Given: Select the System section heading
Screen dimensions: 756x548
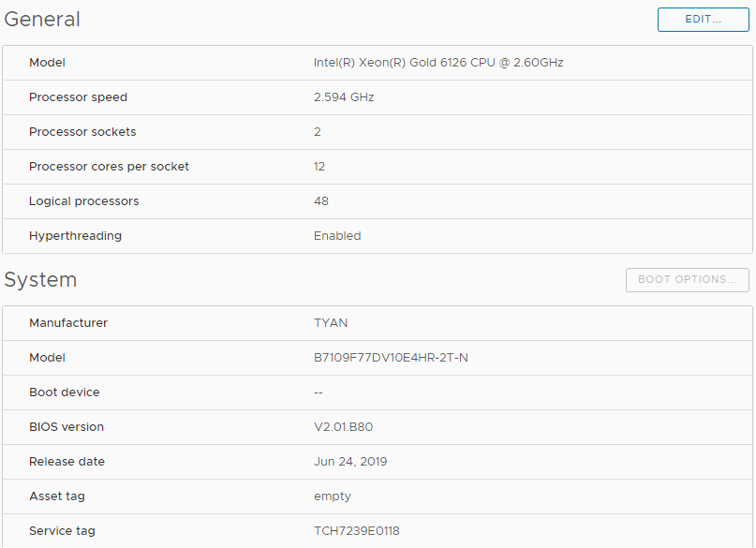Looking at the screenshot, I should point(40,280).
